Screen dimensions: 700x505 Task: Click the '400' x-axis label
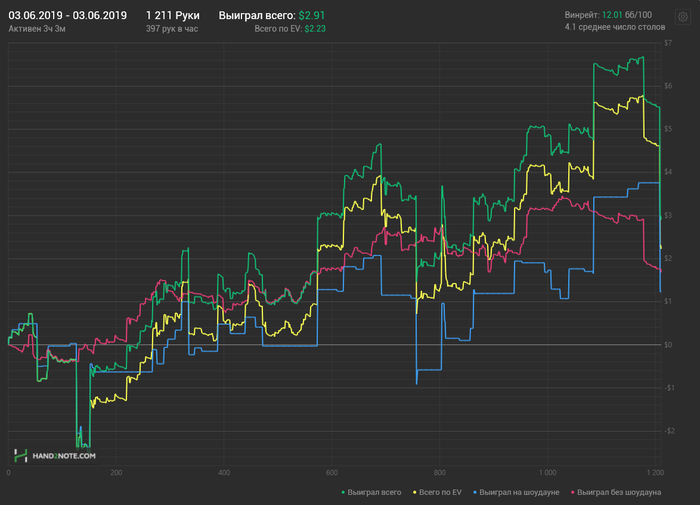tap(224, 472)
